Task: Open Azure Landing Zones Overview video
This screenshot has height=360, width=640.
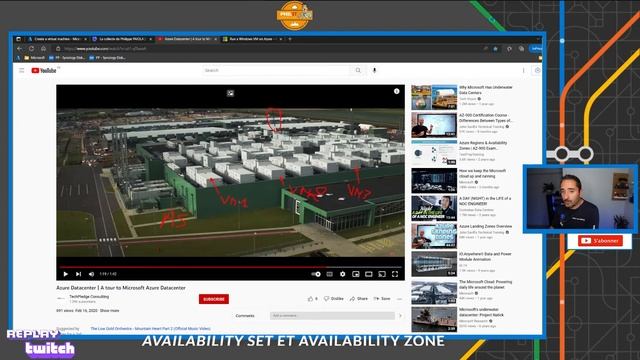Action: tap(485, 226)
